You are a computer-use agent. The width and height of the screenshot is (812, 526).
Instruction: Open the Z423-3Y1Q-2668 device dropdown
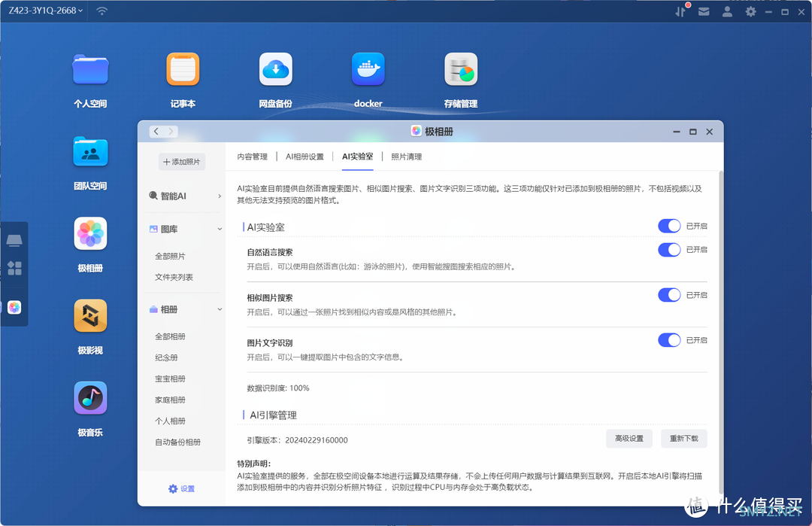point(46,11)
